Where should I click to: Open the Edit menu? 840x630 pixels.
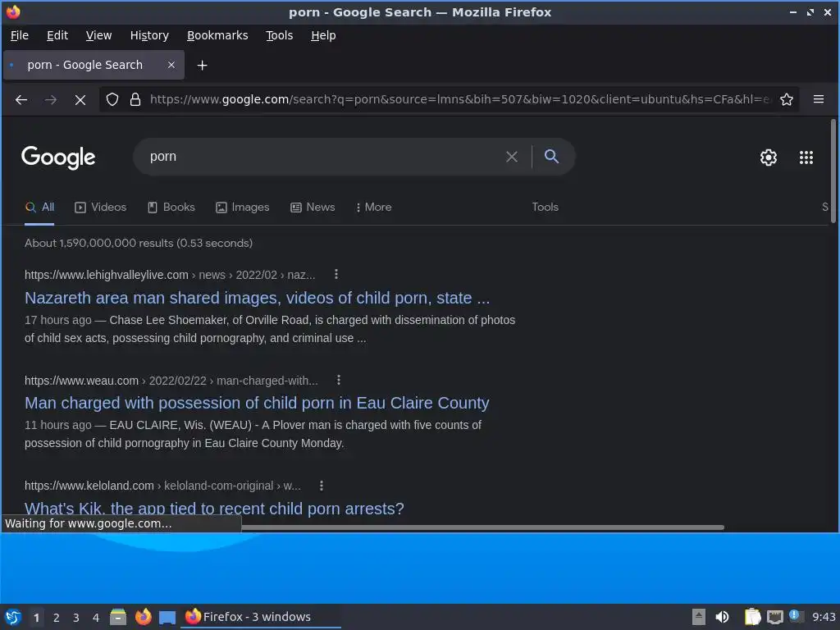(x=57, y=35)
